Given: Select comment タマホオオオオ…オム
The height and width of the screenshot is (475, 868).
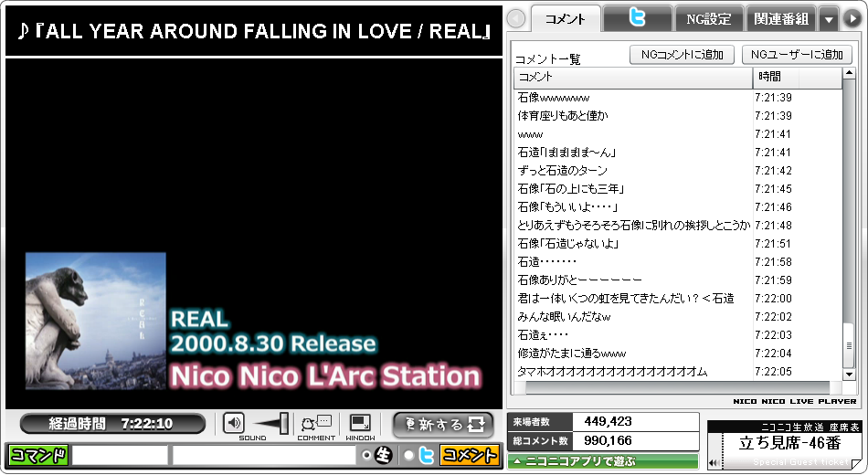Looking at the screenshot, I should 612,372.
